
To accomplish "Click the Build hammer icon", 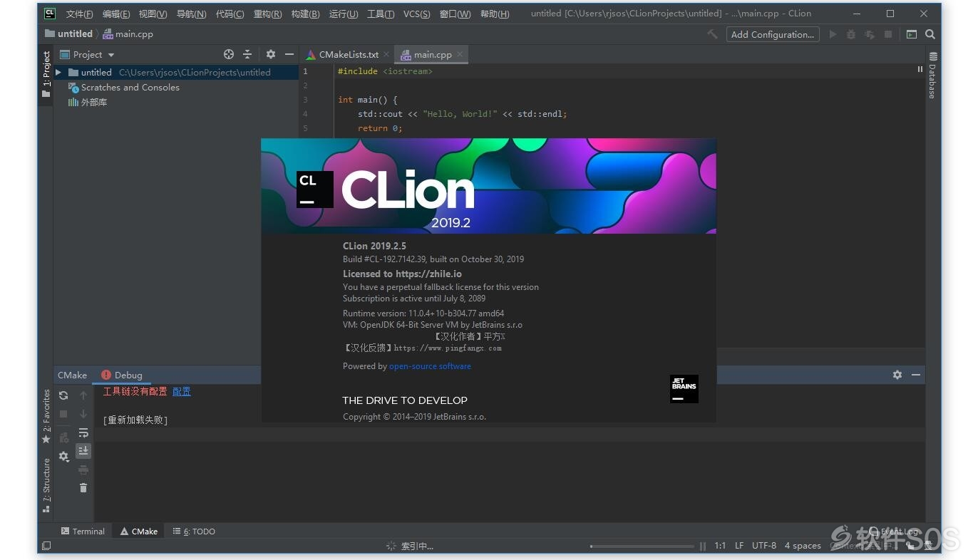I will pos(712,34).
